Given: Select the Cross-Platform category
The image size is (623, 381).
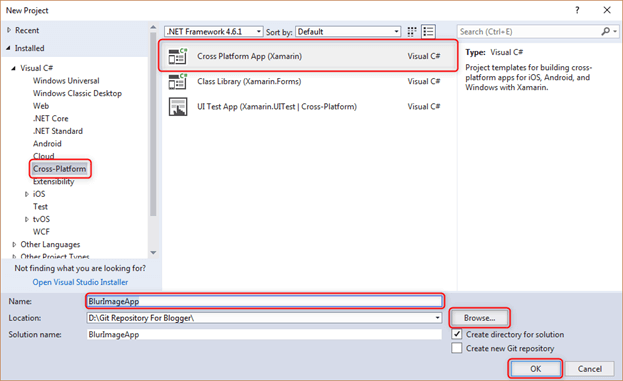Looking at the screenshot, I should (60, 169).
